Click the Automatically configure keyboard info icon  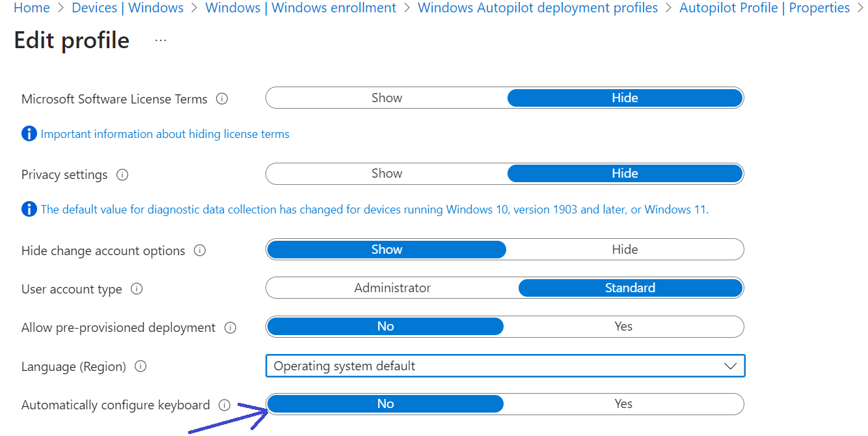[224, 404]
